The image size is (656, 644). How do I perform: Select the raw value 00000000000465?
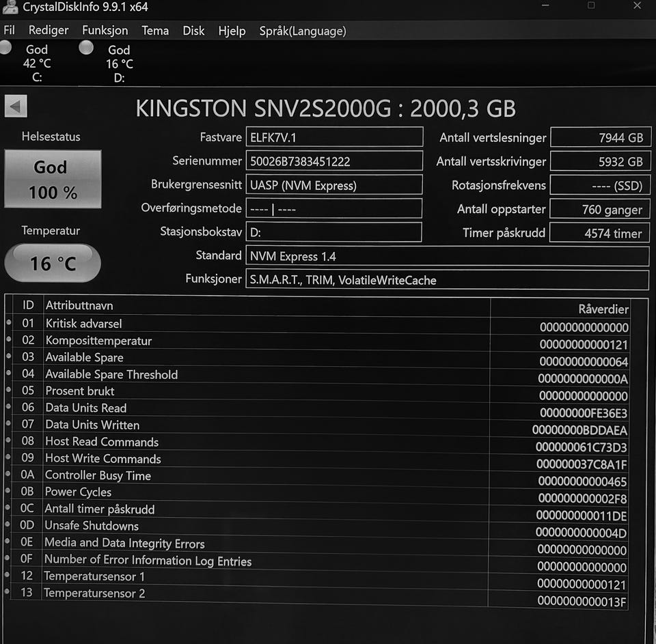tap(582, 481)
